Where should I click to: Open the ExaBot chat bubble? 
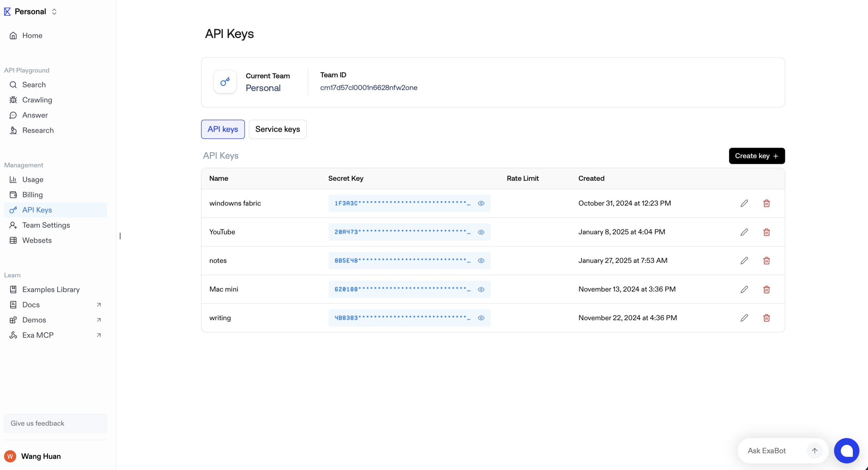click(846, 451)
